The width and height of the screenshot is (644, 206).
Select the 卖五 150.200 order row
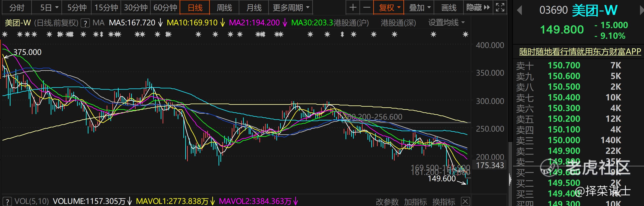[x=578, y=119]
